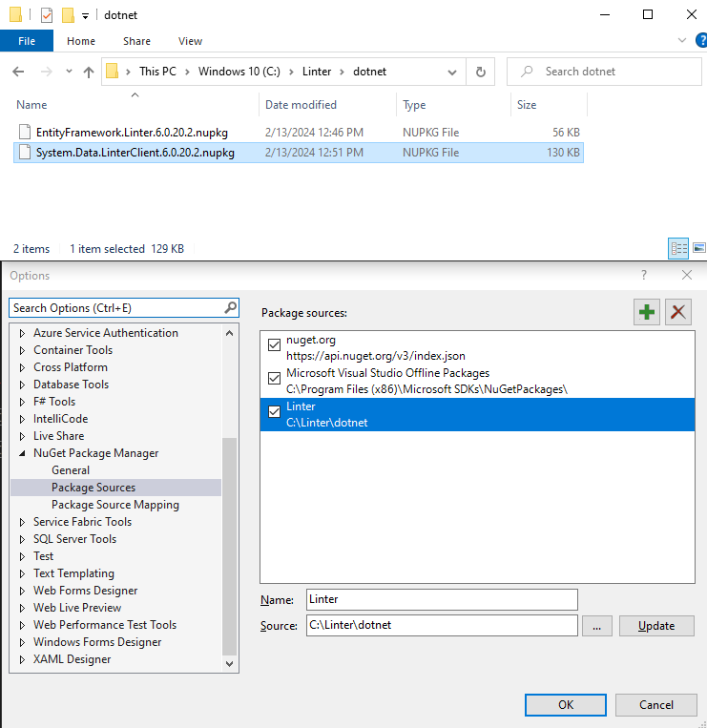
Task: Expand Cross Platform node
Action: (x=22, y=367)
